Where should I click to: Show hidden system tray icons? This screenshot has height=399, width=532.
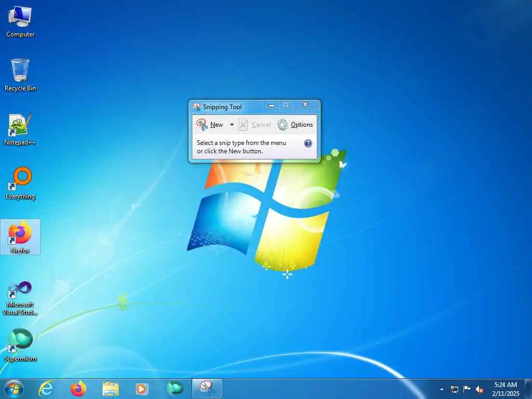click(442, 389)
